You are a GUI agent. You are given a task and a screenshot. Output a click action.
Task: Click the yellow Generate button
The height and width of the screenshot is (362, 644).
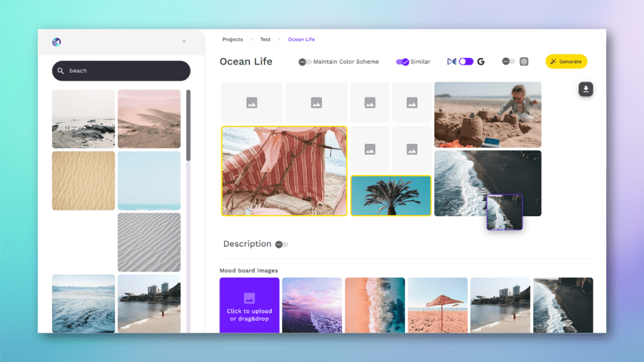pyautogui.click(x=566, y=62)
